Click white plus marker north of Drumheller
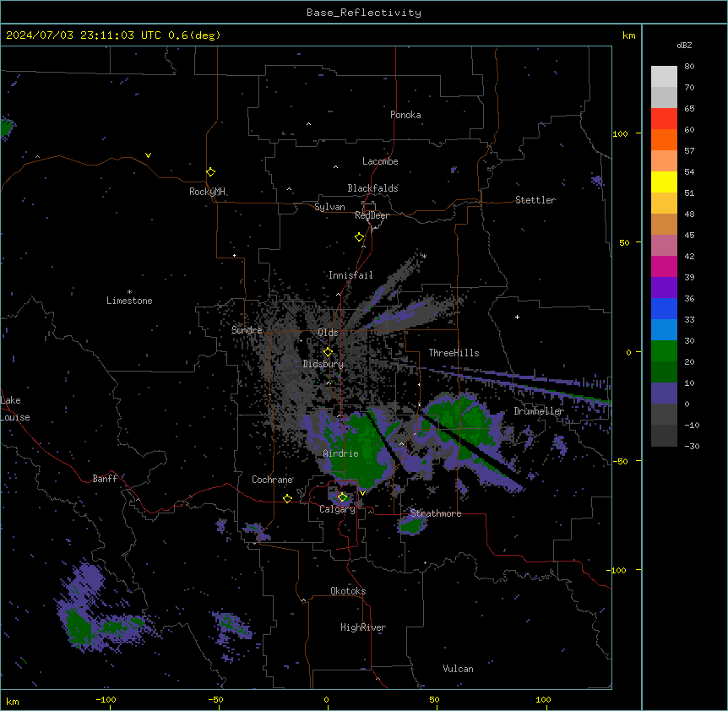 click(x=517, y=317)
